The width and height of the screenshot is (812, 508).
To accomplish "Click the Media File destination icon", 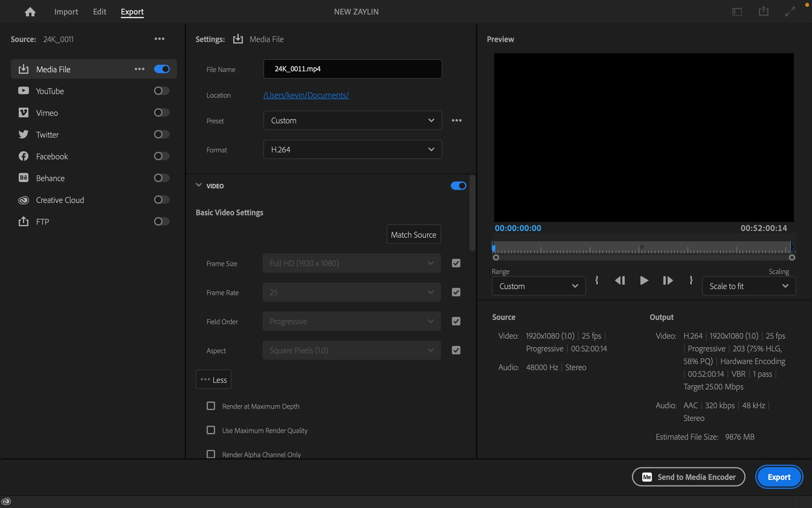I will (x=24, y=69).
